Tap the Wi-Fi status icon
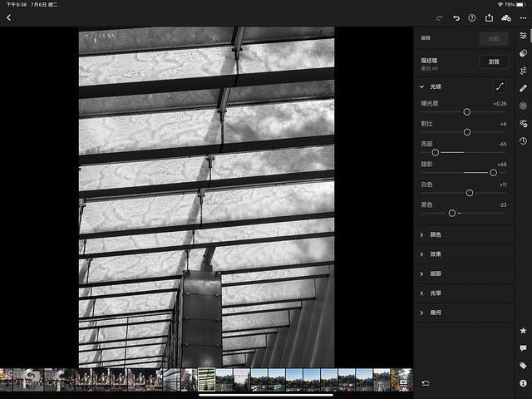 tap(500, 5)
